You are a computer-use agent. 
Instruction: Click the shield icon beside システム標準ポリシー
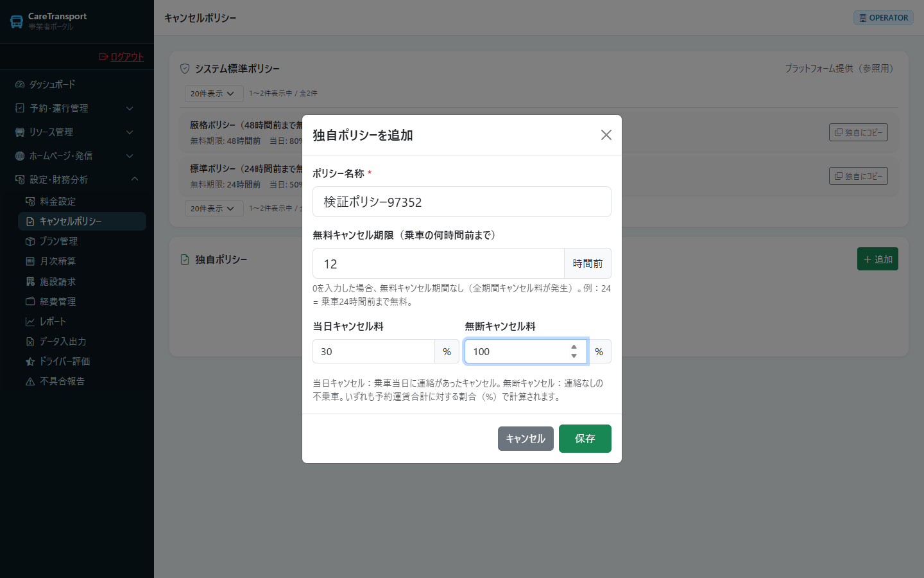(x=185, y=68)
